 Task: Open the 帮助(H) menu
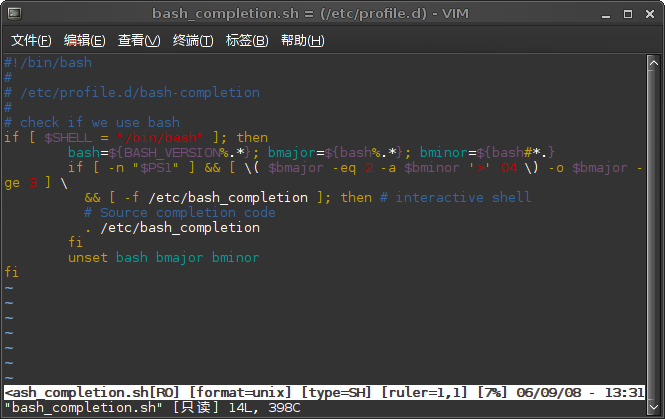[x=302, y=41]
